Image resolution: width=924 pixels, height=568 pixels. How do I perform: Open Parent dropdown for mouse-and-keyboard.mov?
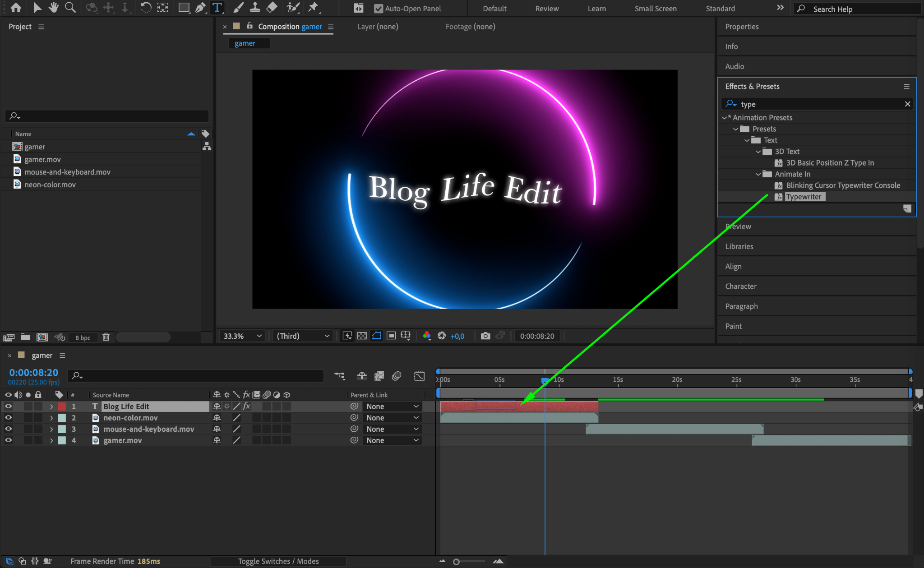tap(392, 429)
